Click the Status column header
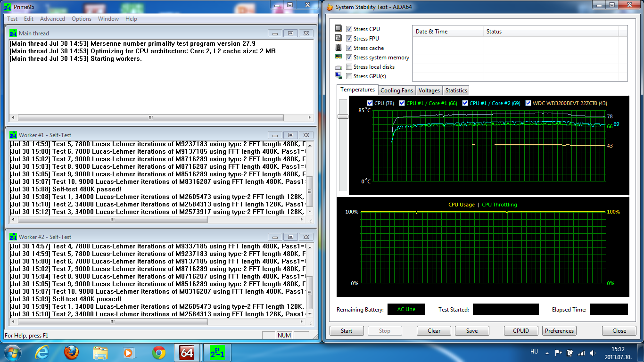The width and height of the screenshot is (644, 362). tap(551, 32)
